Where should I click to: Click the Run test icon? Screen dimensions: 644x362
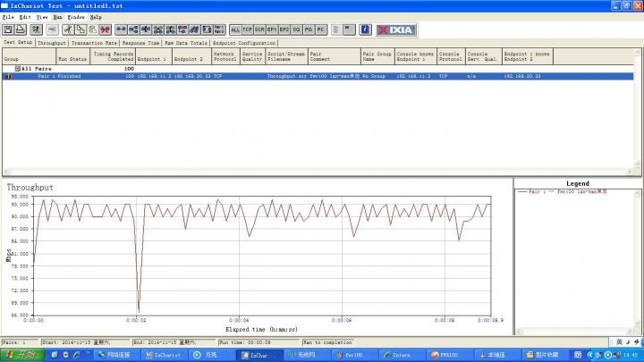[36, 29]
